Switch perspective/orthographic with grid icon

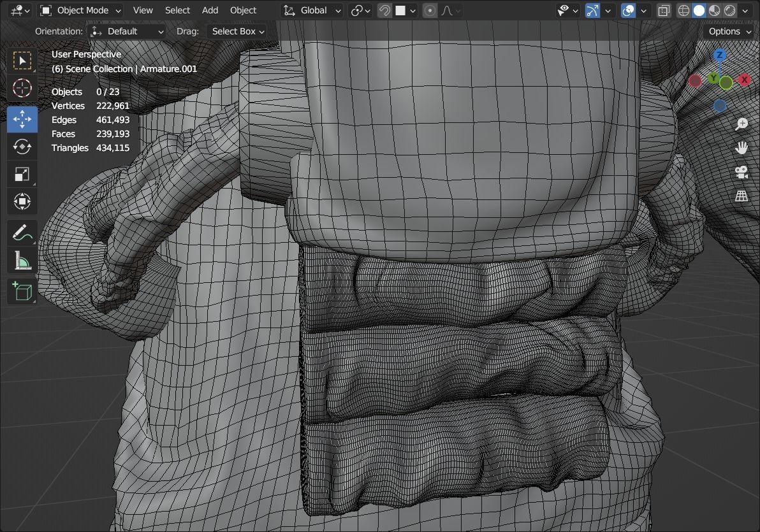[x=741, y=196]
